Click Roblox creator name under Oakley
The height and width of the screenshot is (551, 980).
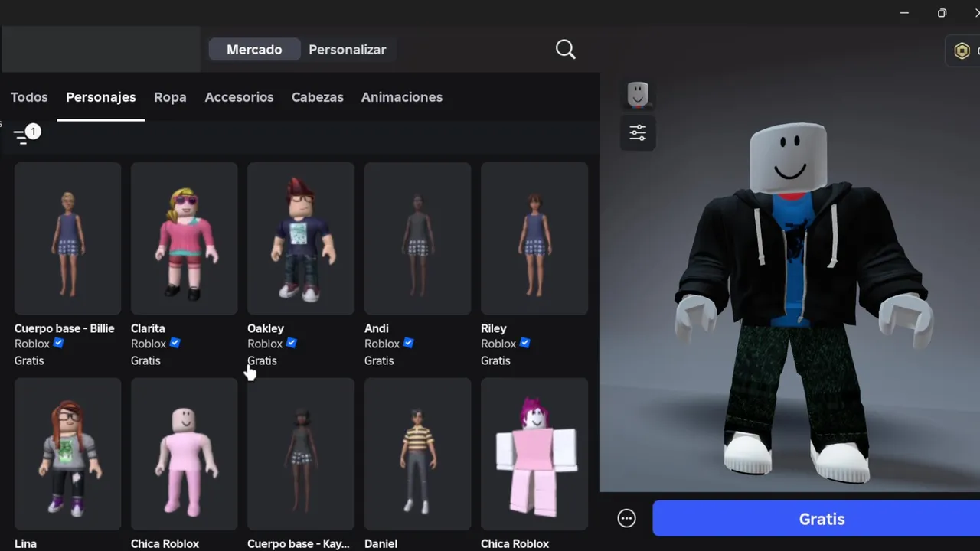265,344
